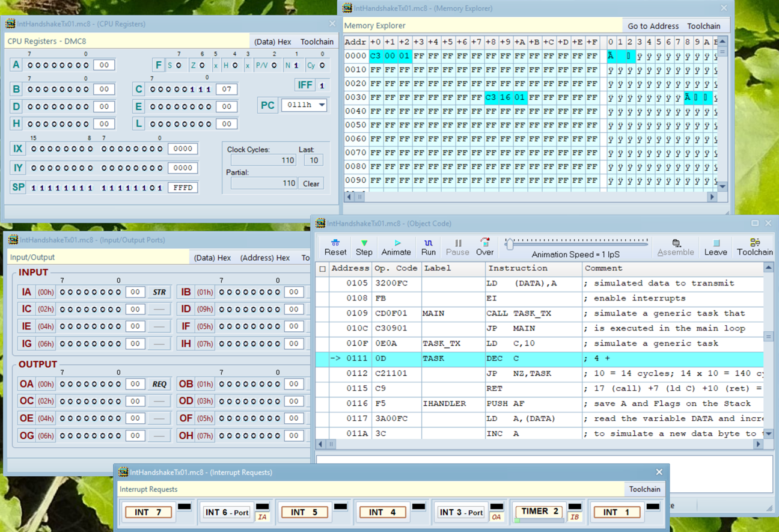
Task: Toggle the REQ button of output OA
Action: (x=159, y=384)
